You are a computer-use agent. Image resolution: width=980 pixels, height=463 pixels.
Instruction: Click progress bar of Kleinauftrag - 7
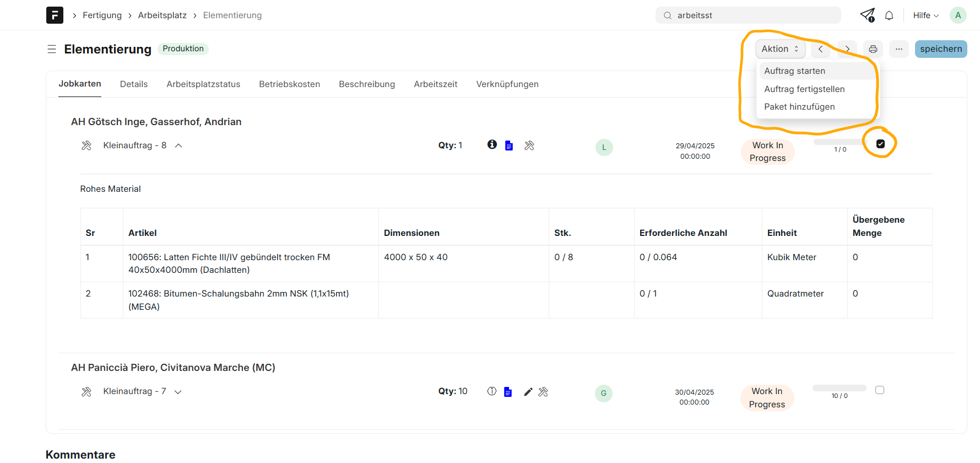click(x=839, y=388)
